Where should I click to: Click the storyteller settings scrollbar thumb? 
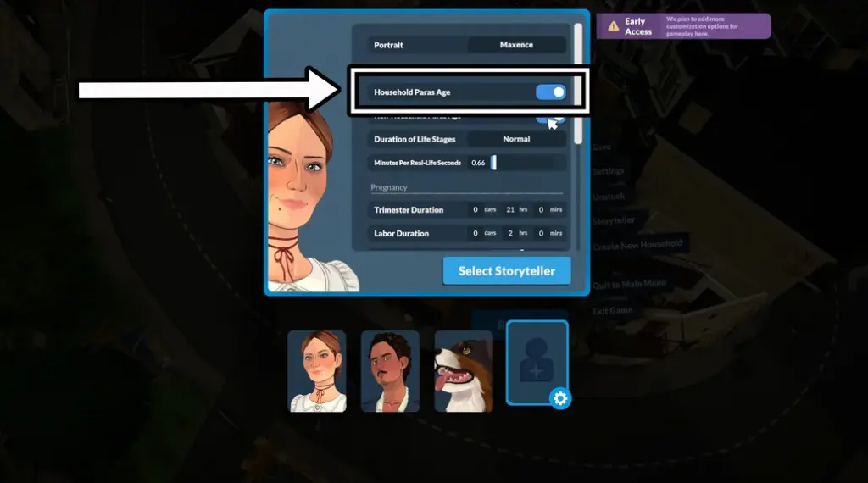pos(578,83)
